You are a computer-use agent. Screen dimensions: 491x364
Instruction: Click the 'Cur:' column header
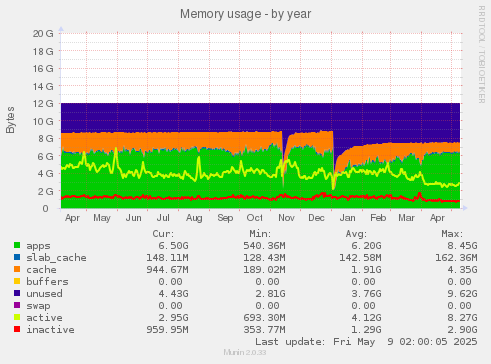tap(163, 234)
